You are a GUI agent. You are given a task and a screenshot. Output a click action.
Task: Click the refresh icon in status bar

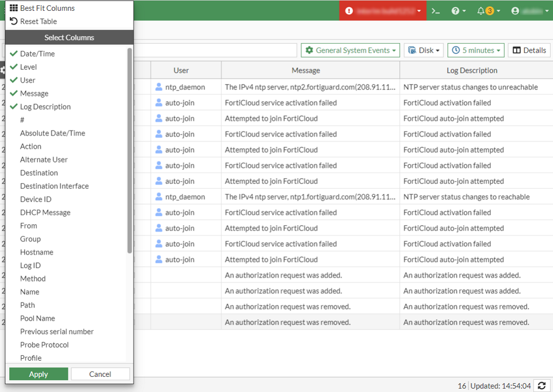tap(541, 386)
